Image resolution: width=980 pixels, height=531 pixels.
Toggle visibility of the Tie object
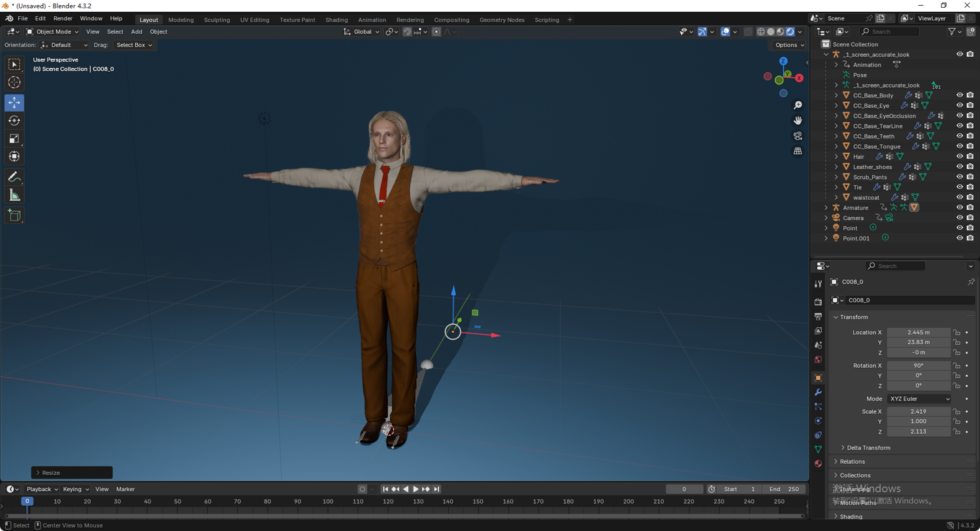tap(960, 187)
